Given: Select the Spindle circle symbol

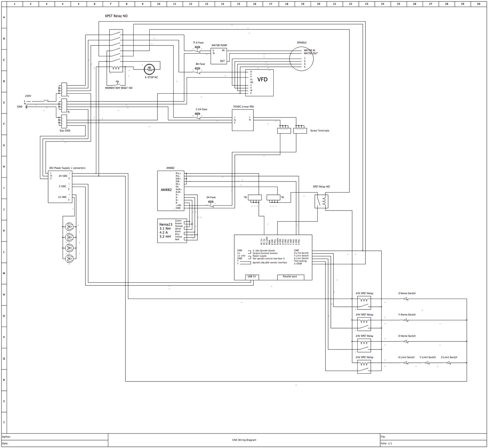Looking at the screenshot, I should 301,59.
